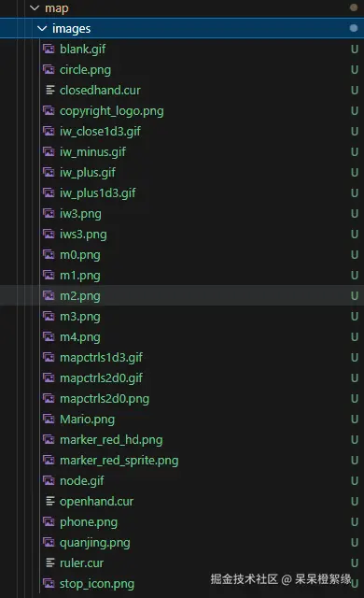The width and height of the screenshot is (364, 598).
Task: Open the file closedhand.cur
Action: [100, 91]
